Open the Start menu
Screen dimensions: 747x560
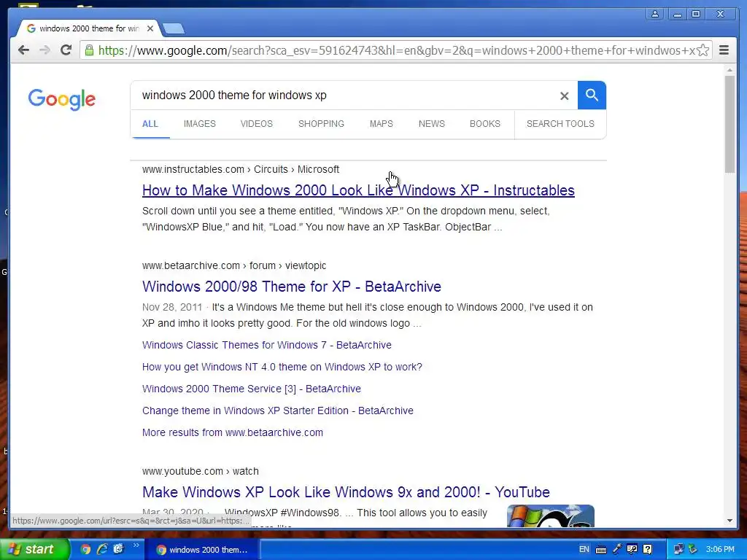(34, 549)
